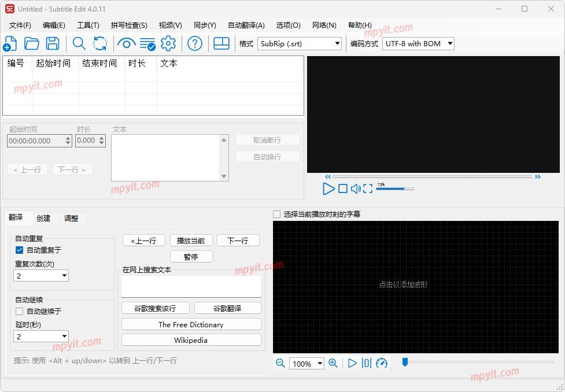Step video forward with double right arrows
The height and width of the screenshot is (392, 565).
coord(538,176)
